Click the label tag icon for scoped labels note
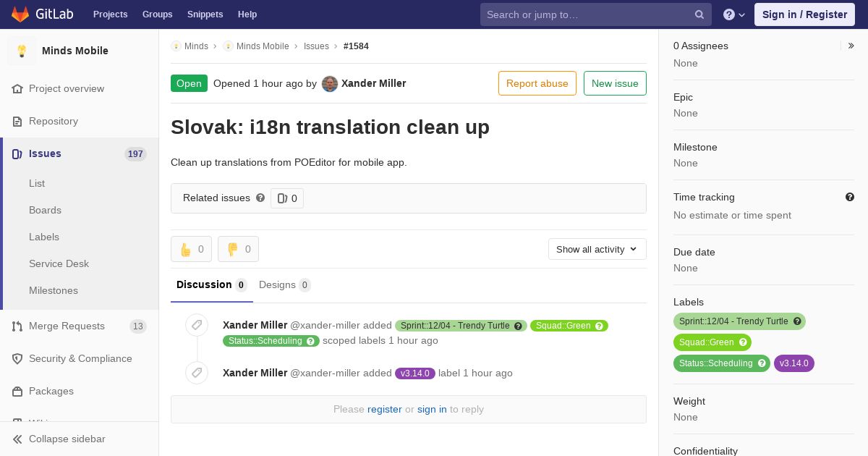The image size is (868, 456). 197,325
